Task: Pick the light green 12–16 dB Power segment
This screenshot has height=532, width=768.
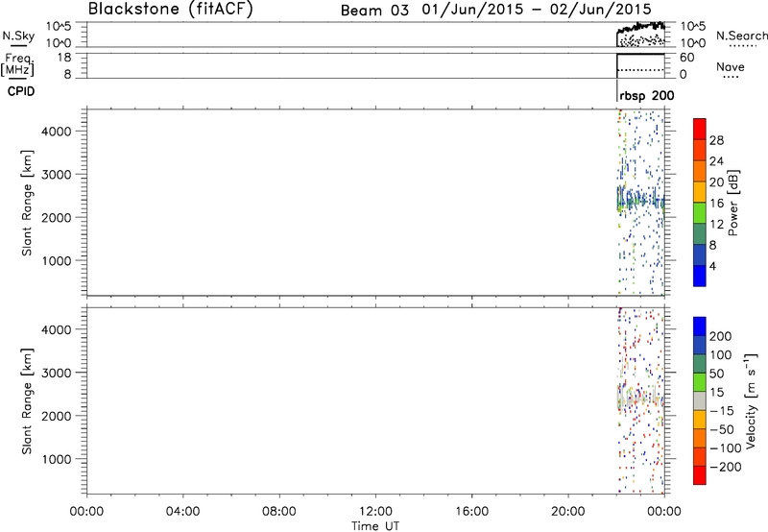Action: coord(700,213)
